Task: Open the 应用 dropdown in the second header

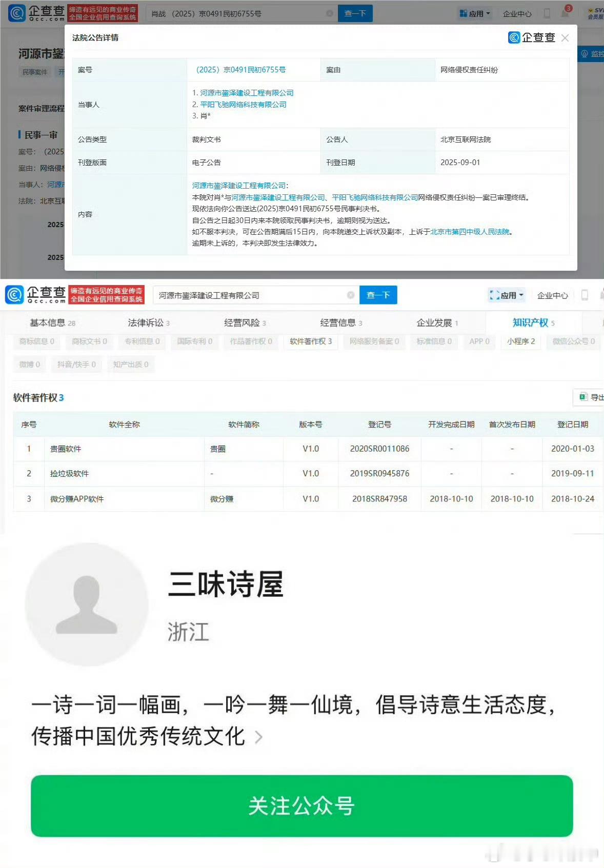Action: click(x=507, y=295)
